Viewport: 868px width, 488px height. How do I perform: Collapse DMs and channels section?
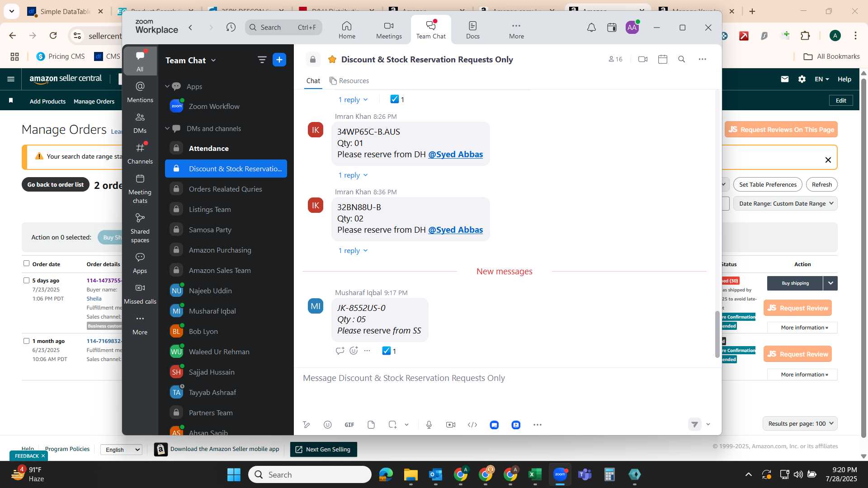167,128
